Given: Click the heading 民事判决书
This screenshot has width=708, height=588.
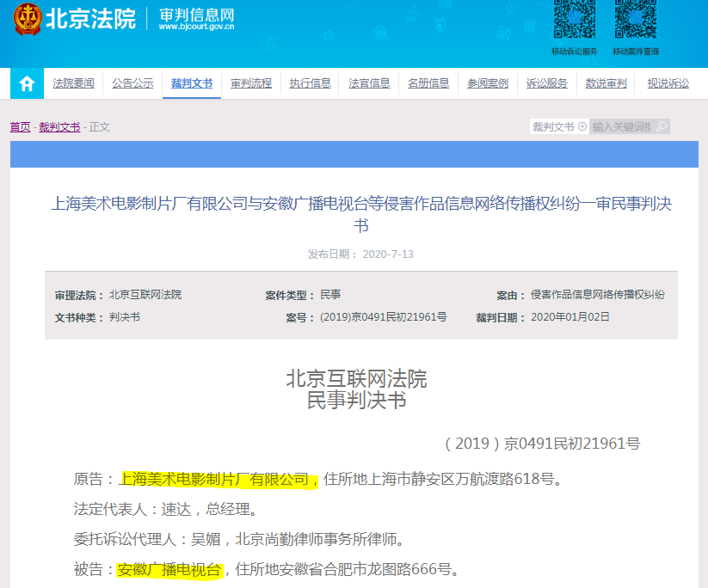Looking at the screenshot, I should pyautogui.click(x=357, y=401).
